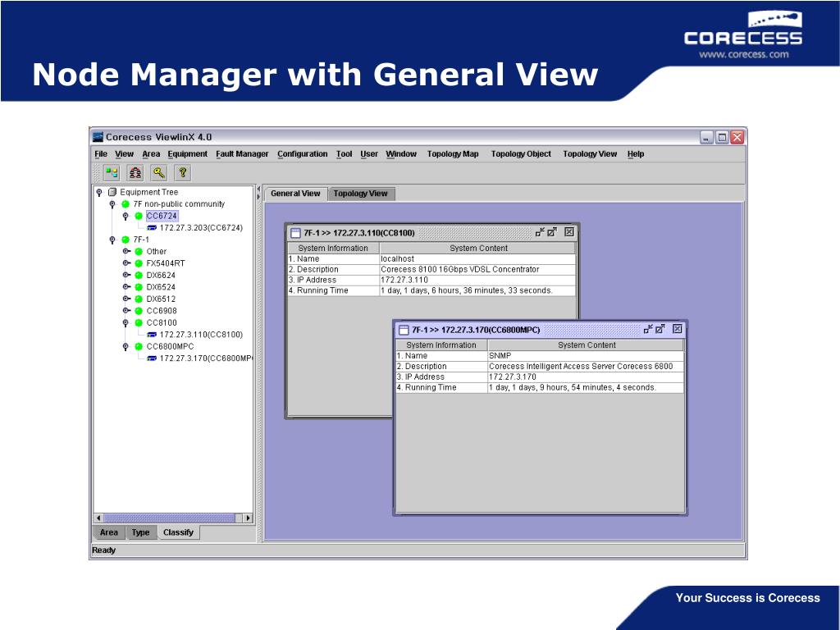Select the DX6624 tree item
840x630 pixels.
tap(161, 275)
